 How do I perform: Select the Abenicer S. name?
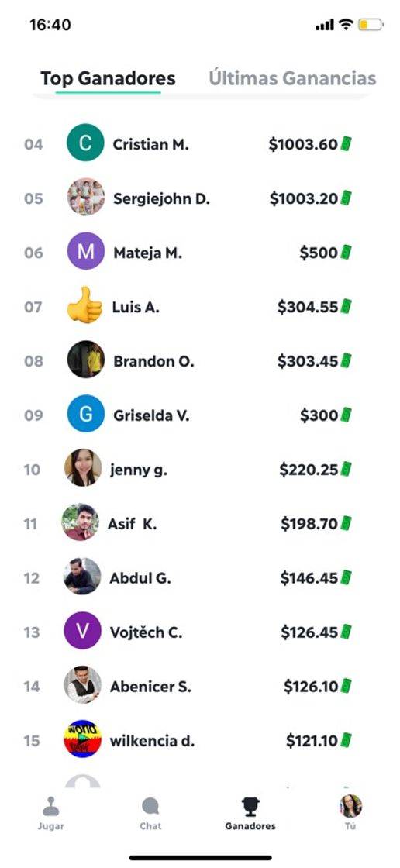click(150, 687)
